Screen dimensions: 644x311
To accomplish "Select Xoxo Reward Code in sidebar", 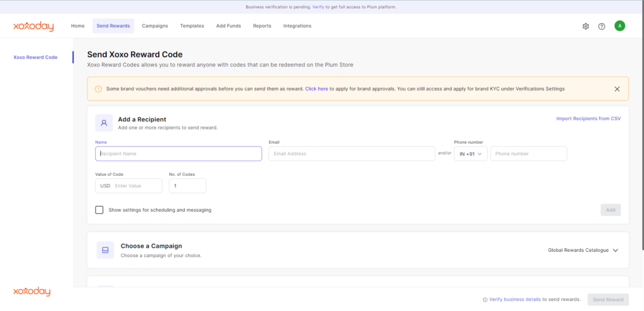I will (35, 57).
